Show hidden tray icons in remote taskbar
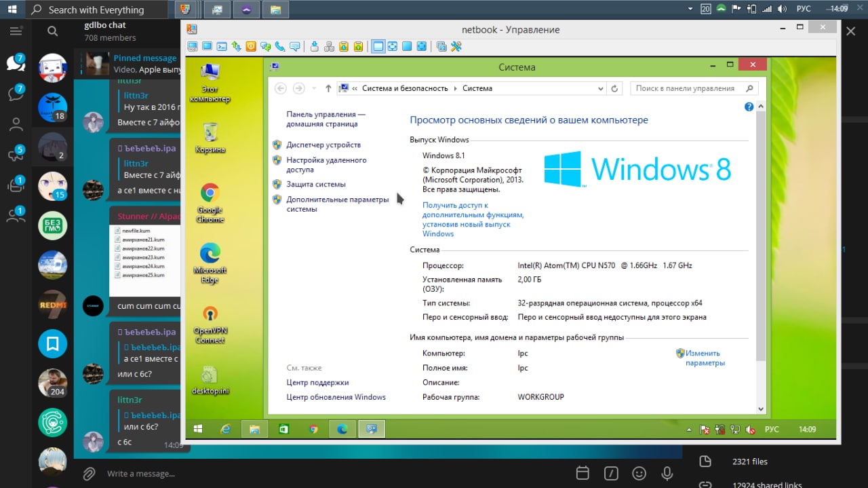Image resolution: width=868 pixels, height=488 pixels. pos(690,430)
